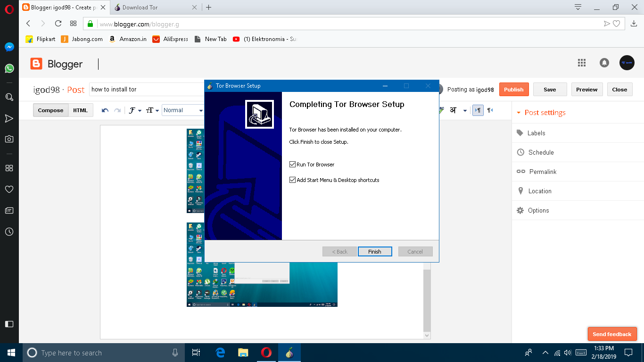Open browsing history from the clock sidebar icon
The image size is (644, 362).
click(9, 232)
